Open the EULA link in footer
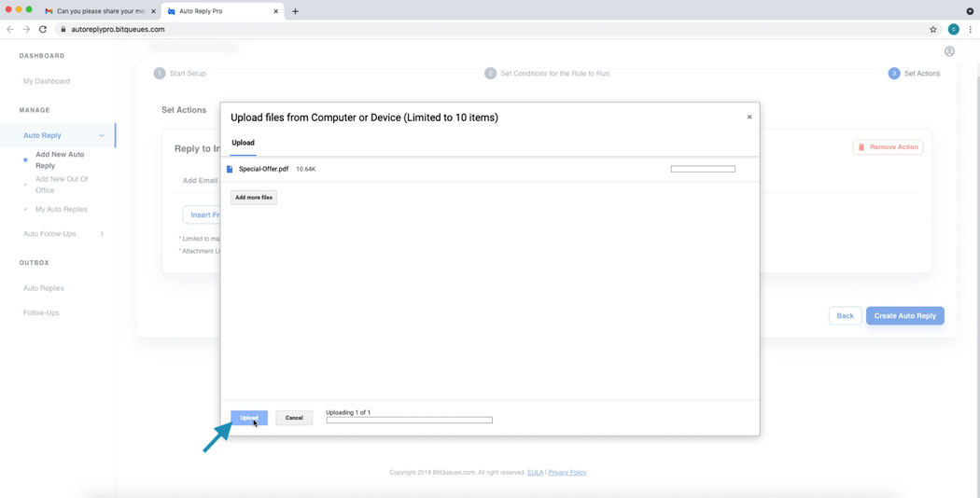980x498 pixels. click(535, 473)
